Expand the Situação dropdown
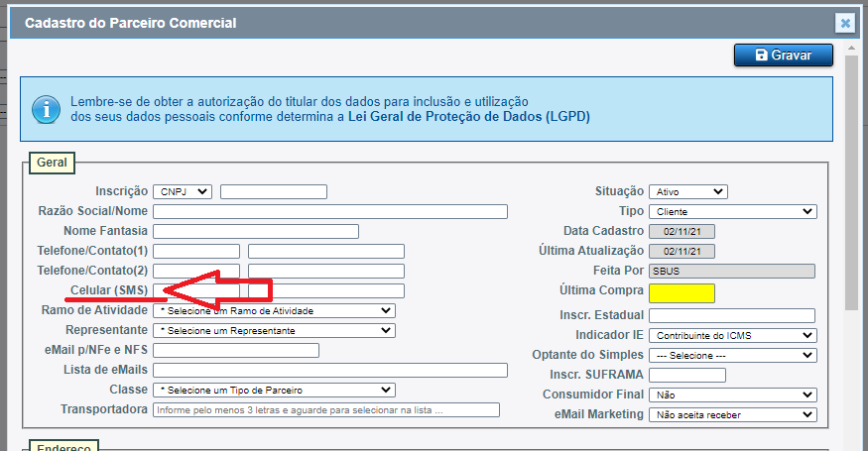Viewport: 868px width, 451px height. [687, 191]
